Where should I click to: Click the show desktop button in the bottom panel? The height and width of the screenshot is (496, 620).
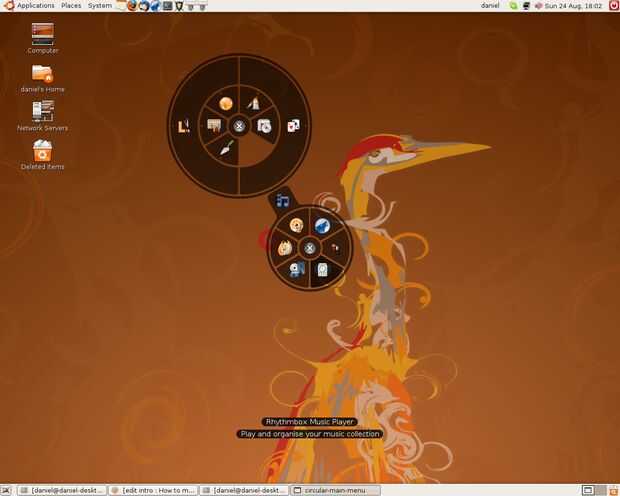(6, 490)
